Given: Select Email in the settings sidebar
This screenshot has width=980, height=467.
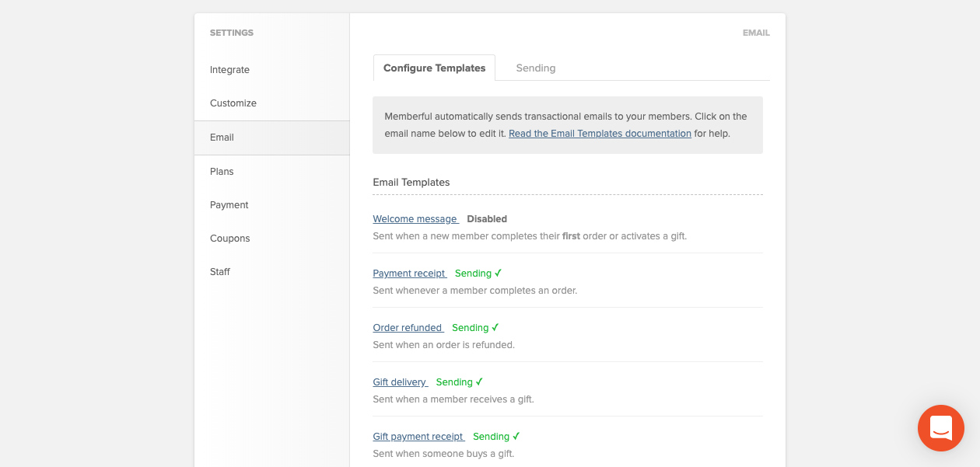Looking at the screenshot, I should point(222,138).
